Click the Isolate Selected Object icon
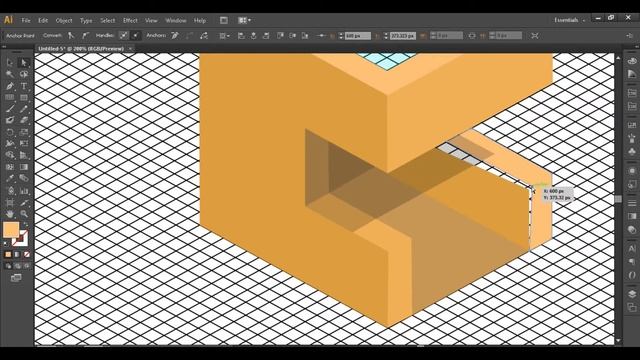The width and height of the screenshot is (640, 360). [x=535, y=36]
